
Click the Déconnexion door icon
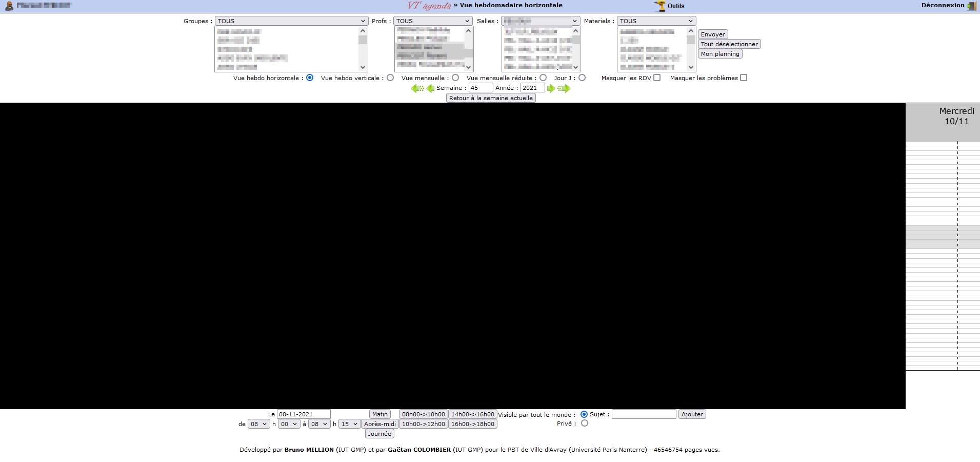pos(971,6)
